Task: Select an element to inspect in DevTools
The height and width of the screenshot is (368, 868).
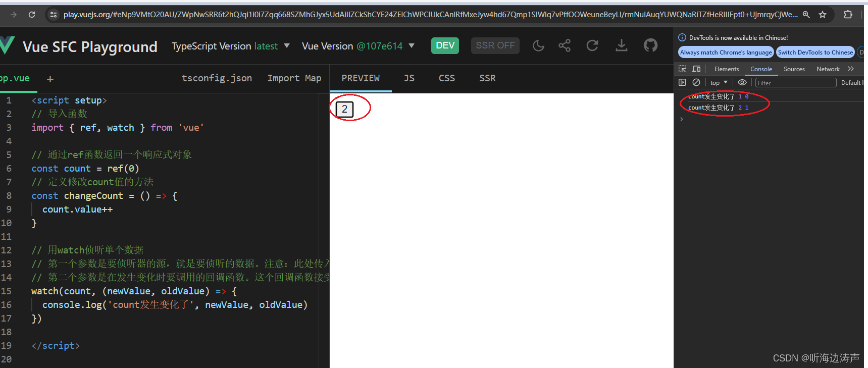Action: [x=682, y=69]
